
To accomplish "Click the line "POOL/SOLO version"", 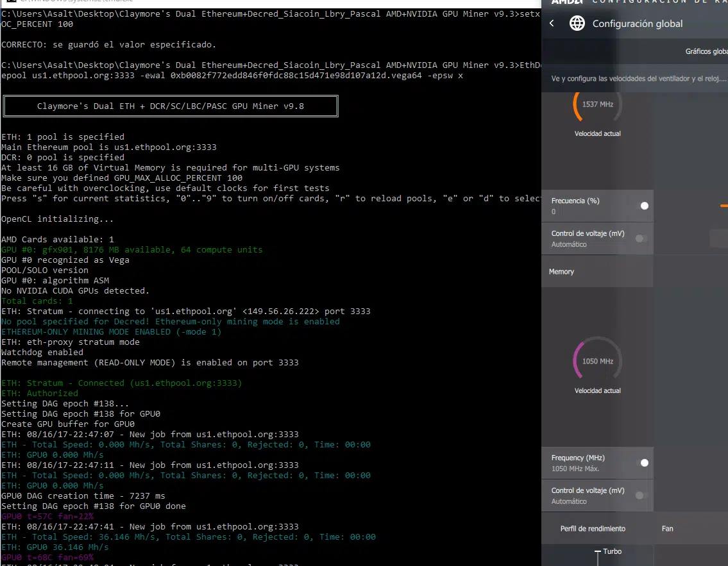I will coord(44,270).
